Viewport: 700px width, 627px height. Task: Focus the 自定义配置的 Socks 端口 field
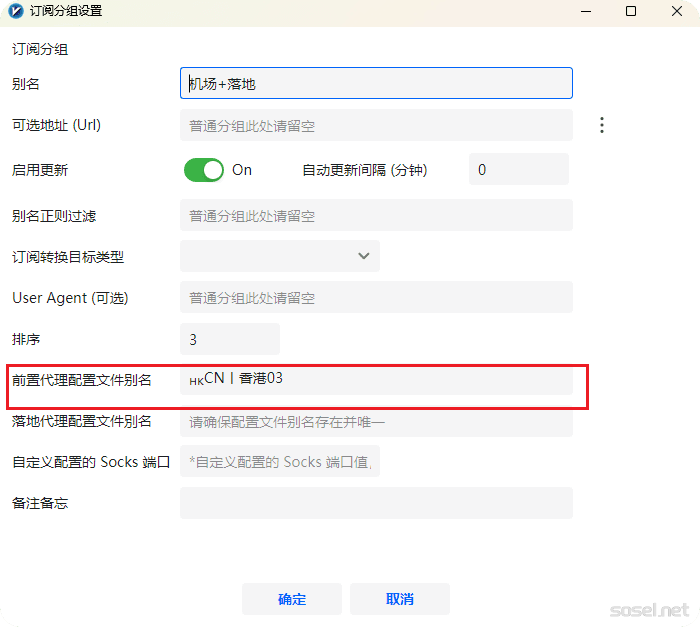[x=280, y=462]
